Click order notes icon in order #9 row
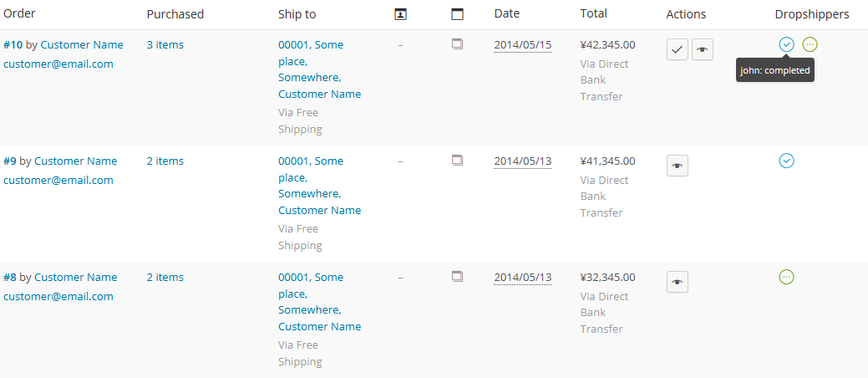Image resolution: width=868 pixels, height=378 pixels. tap(457, 161)
